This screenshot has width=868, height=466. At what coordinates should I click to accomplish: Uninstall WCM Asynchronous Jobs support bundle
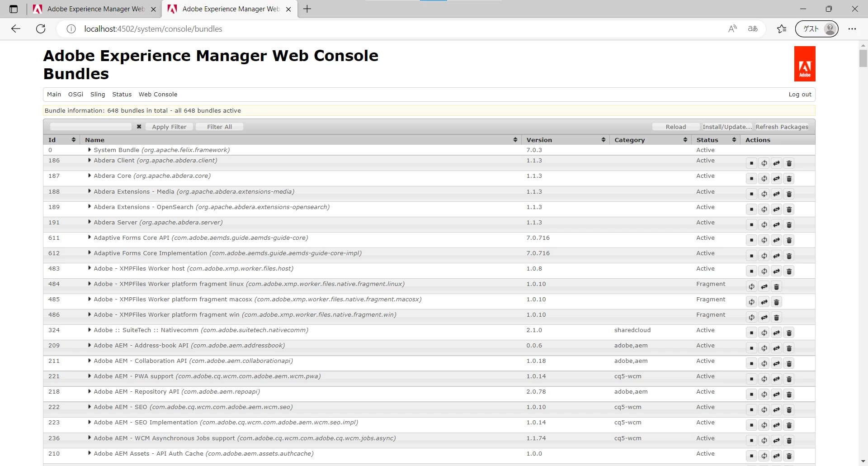[x=789, y=440]
